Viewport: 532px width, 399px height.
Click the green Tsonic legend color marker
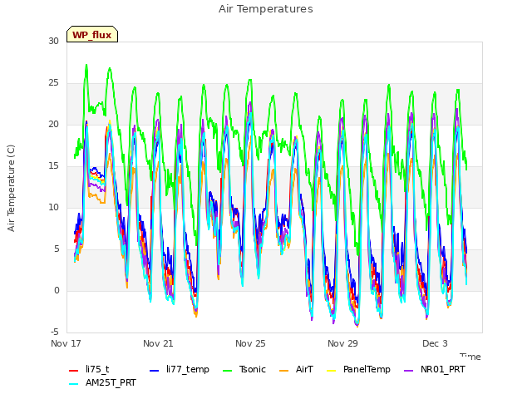coord(227,371)
